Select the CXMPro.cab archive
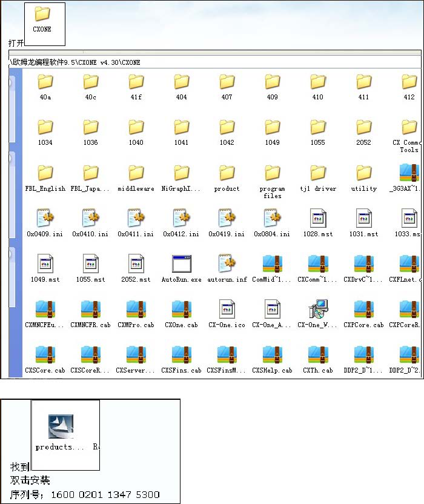Screen dimensions: 424x504 (x=136, y=314)
